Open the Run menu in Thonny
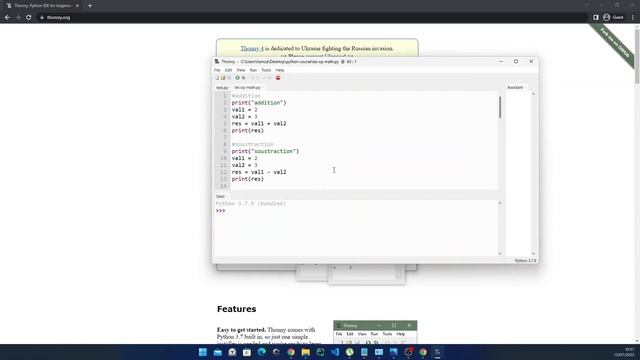The height and width of the screenshot is (360, 640). tap(253, 70)
